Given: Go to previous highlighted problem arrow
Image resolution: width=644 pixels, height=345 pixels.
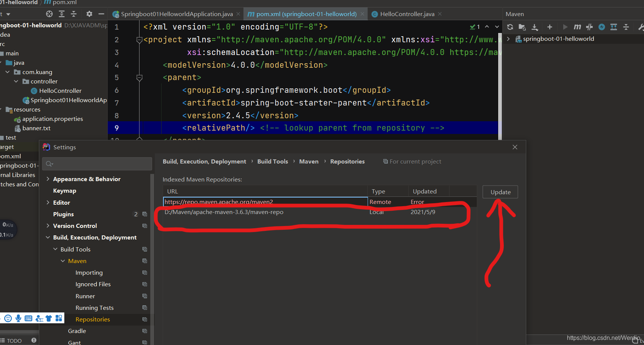Looking at the screenshot, I should [x=487, y=27].
